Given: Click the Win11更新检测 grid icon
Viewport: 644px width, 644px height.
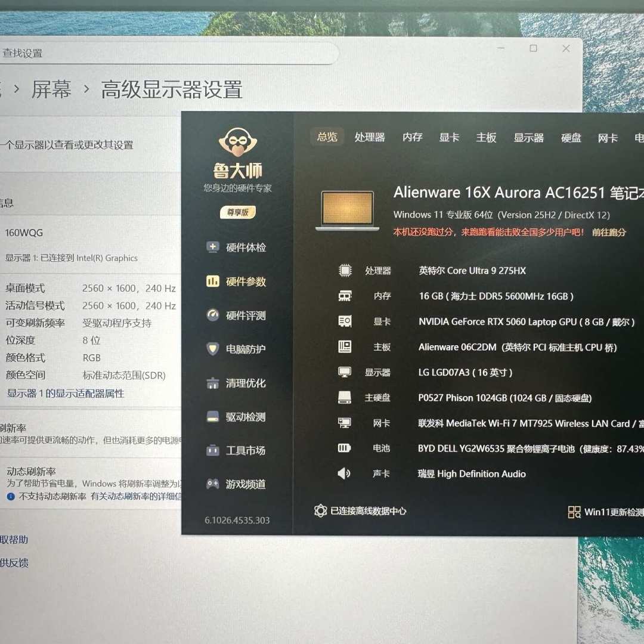Looking at the screenshot, I should tap(574, 512).
